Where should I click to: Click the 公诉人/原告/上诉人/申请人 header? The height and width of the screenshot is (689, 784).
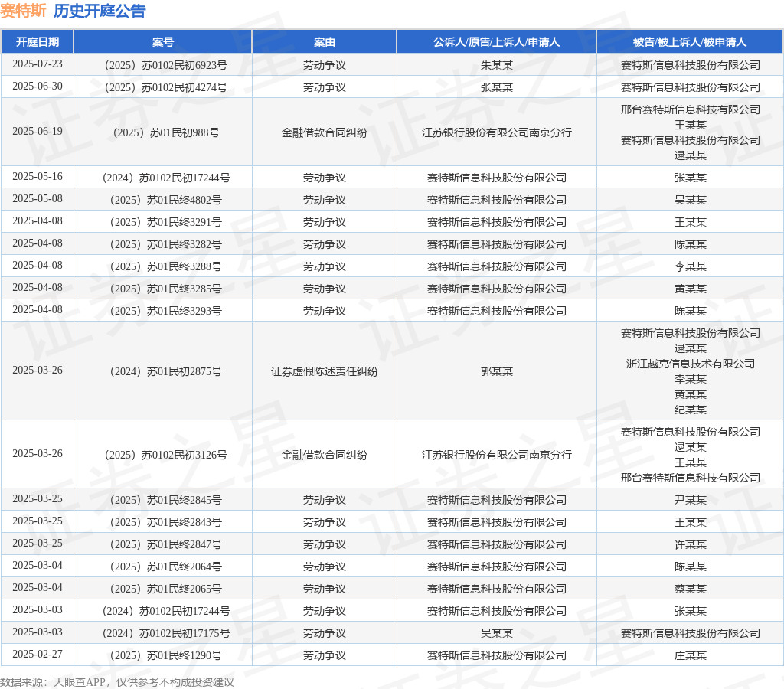pyautogui.click(x=496, y=42)
